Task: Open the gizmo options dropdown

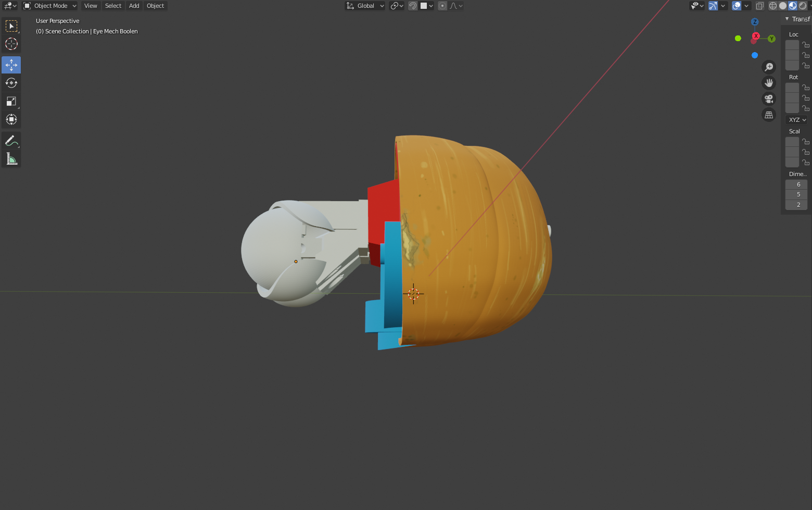Action: (723, 6)
